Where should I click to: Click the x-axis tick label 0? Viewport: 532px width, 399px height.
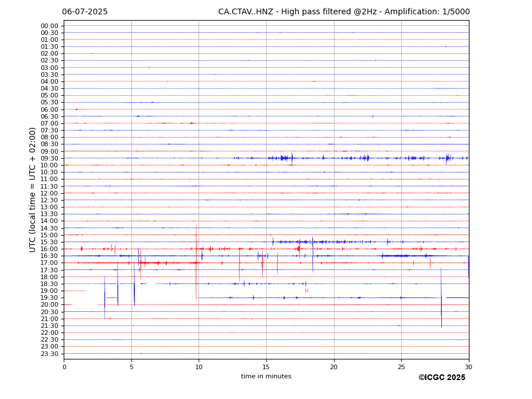coord(64,367)
